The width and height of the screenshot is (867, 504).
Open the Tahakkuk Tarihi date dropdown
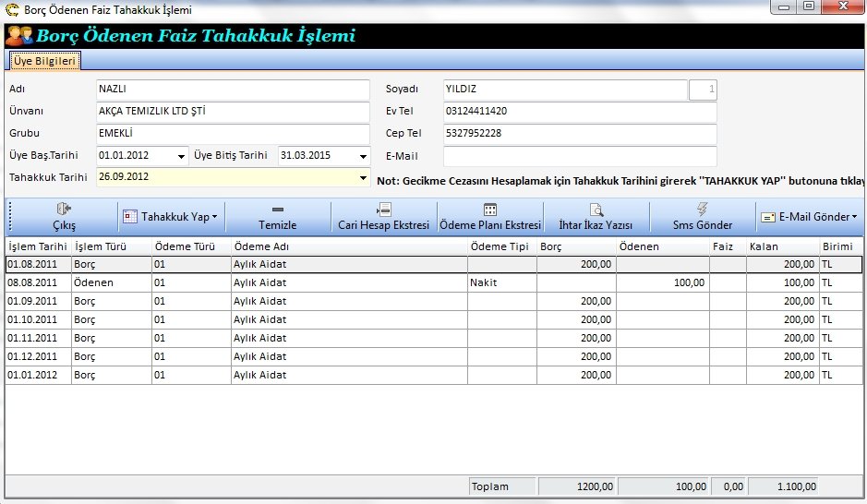[362, 177]
